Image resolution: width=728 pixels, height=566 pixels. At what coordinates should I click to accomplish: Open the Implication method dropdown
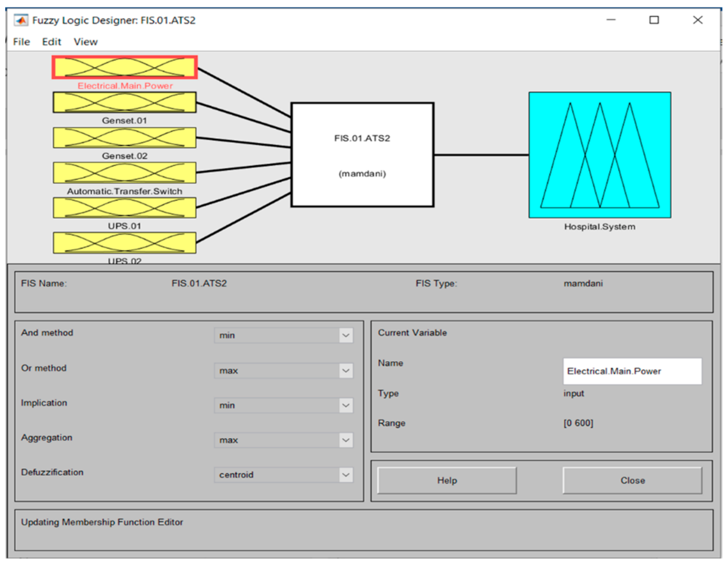(x=283, y=405)
